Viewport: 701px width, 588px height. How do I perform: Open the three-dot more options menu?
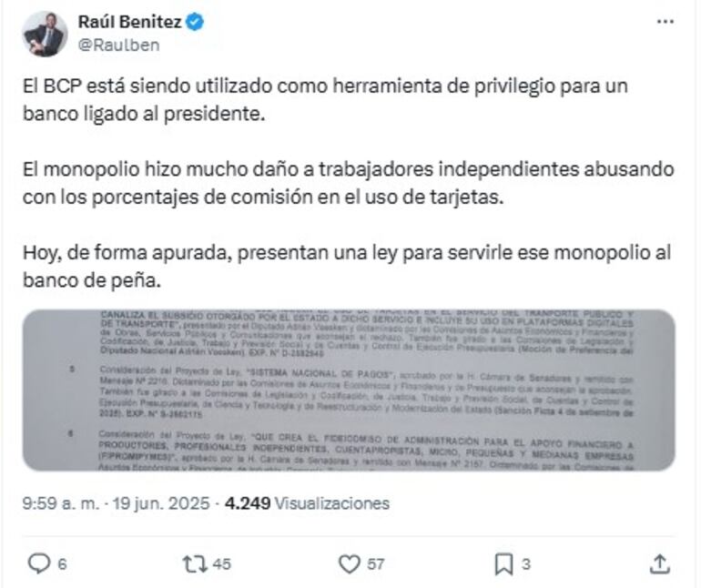click(665, 23)
